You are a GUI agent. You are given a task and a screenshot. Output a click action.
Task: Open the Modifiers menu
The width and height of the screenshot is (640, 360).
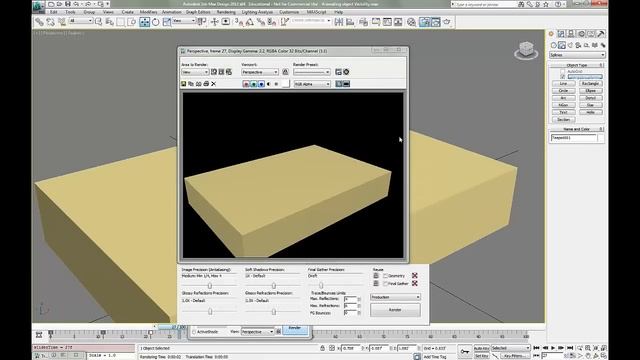click(148, 12)
